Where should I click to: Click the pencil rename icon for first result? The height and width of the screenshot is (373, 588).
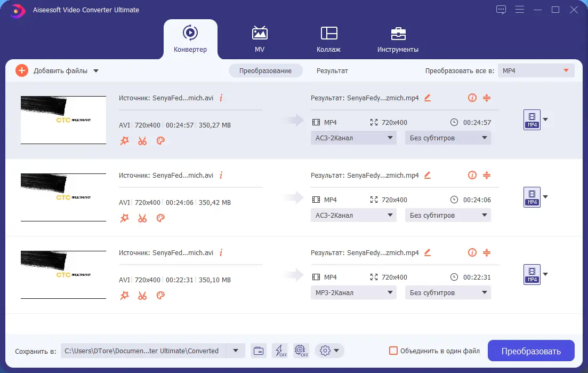coord(428,98)
